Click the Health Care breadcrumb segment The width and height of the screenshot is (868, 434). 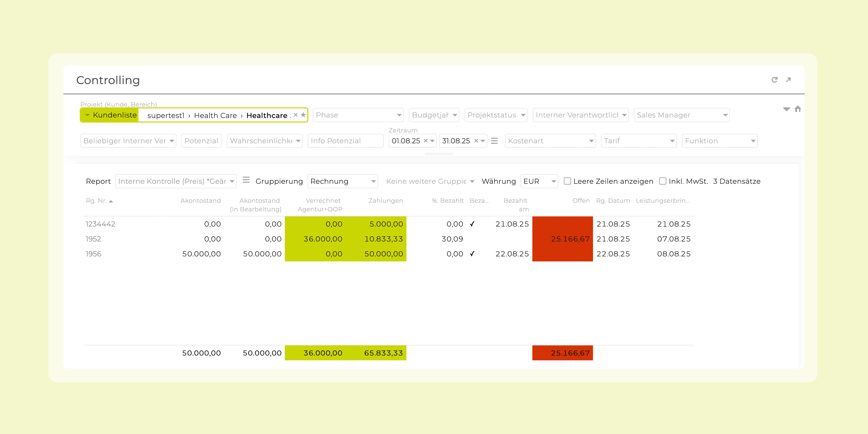click(x=215, y=116)
